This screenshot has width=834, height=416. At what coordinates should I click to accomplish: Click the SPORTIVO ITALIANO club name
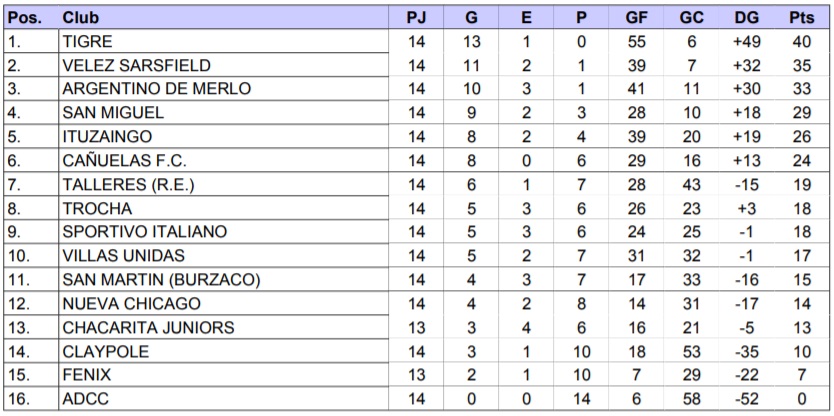point(144,232)
